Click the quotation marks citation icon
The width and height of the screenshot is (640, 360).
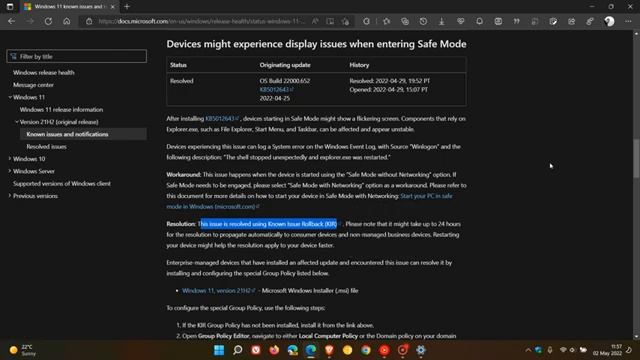[x=516, y=21]
